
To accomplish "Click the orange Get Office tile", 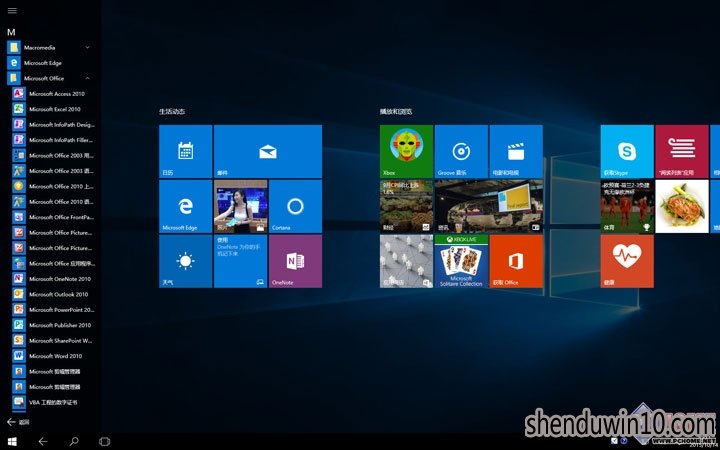I will pyautogui.click(x=516, y=261).
